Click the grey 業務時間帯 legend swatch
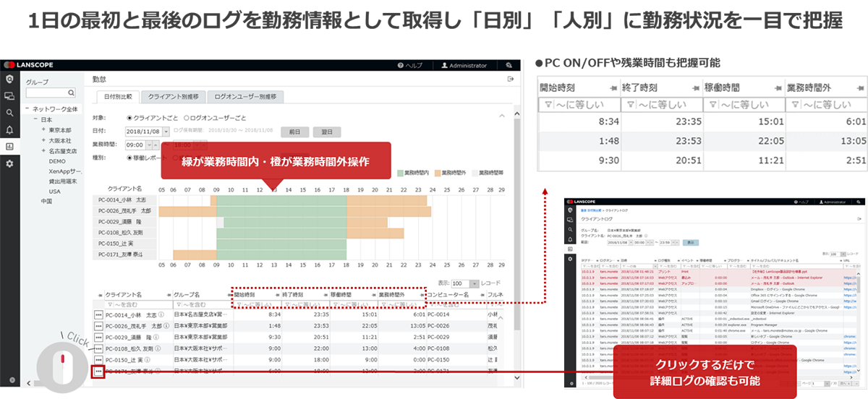Screen dimensions: 868x399 pyautogui.click(x=474, y=173)
